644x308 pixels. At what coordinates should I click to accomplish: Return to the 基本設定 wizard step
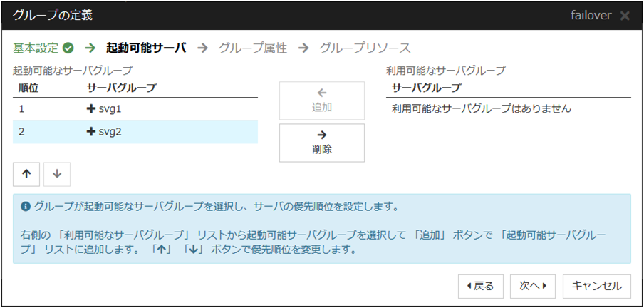click(x=36, y=48)
